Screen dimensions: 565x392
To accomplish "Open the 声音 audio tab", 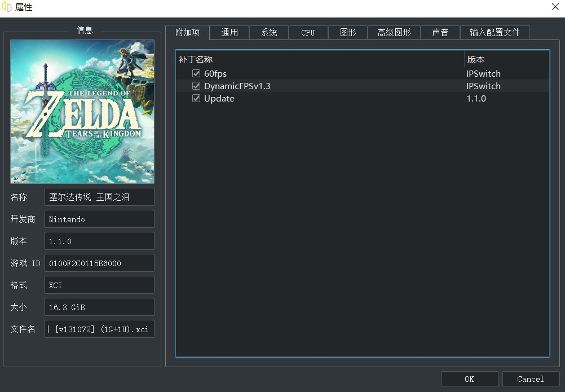I will pyautogui.click(x=440, y=32).
